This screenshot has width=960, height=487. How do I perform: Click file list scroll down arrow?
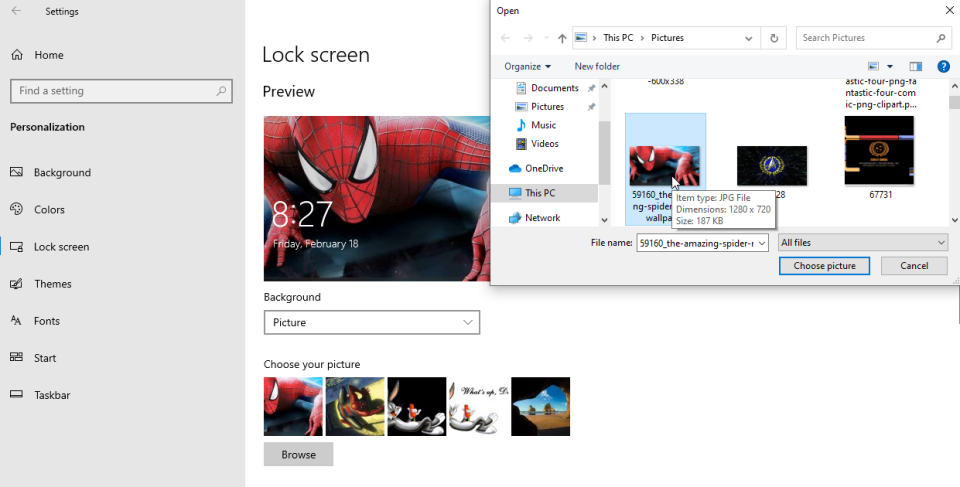954,220
